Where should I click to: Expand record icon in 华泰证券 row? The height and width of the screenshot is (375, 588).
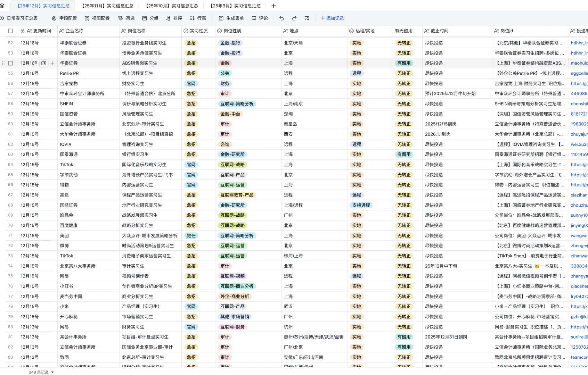point(44,63)
